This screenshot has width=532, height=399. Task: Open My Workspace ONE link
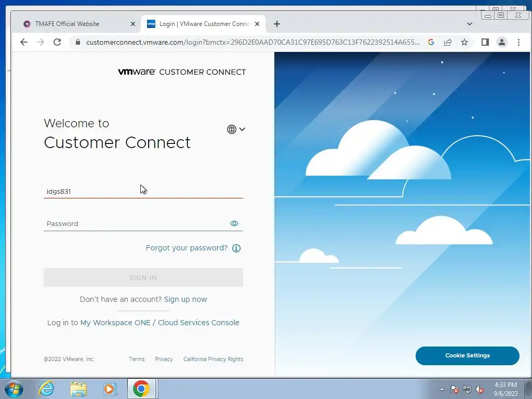point(115,323)
